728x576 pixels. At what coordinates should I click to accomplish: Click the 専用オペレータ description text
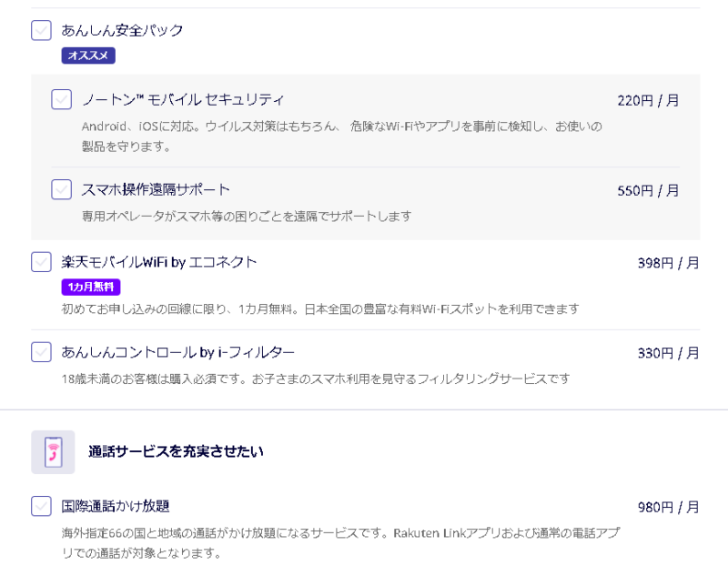[x=247, y=217]
